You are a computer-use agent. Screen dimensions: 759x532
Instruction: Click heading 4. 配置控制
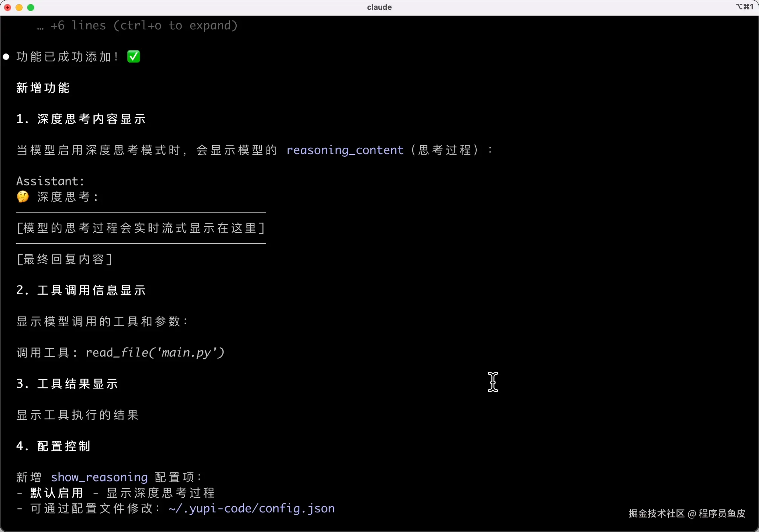[x=53, y=446]
